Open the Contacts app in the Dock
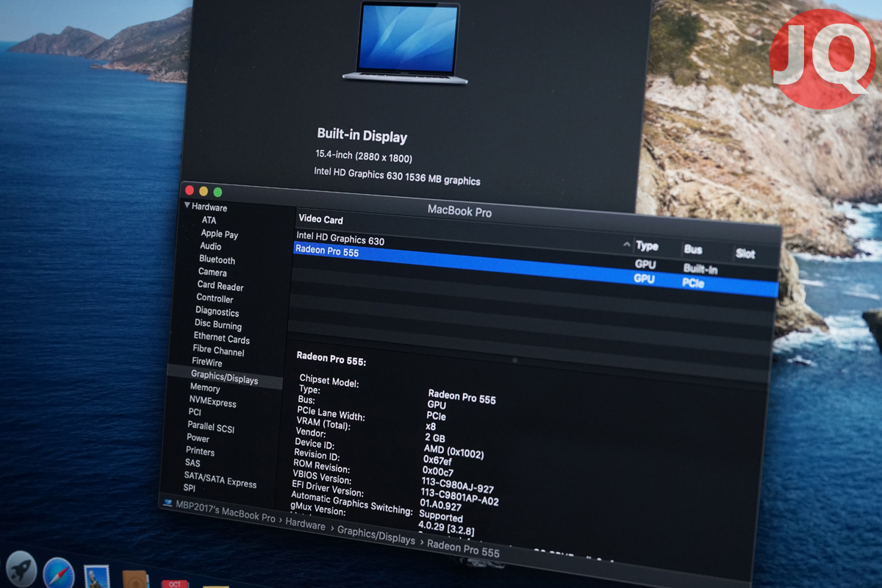 point(136,579)
